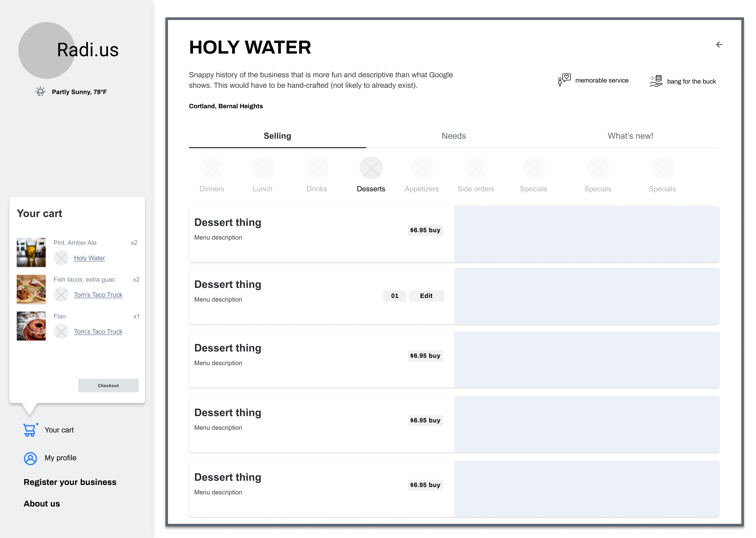Click the 01 quantity box

[395, 296]
